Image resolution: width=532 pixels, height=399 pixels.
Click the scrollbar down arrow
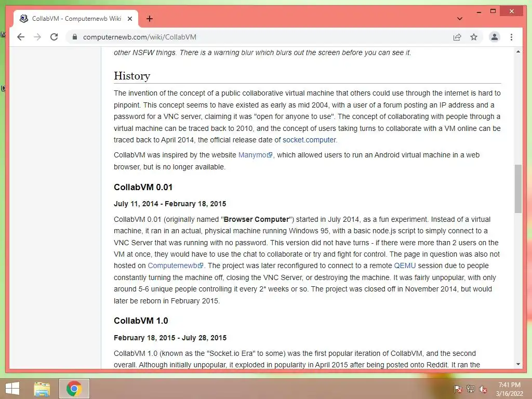(518, 364)
